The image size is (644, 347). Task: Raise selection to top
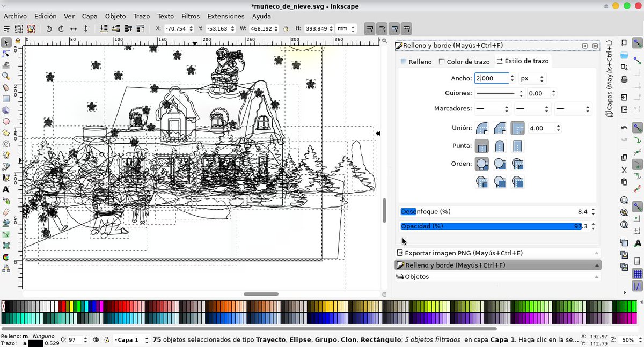[x=141, y=28]
